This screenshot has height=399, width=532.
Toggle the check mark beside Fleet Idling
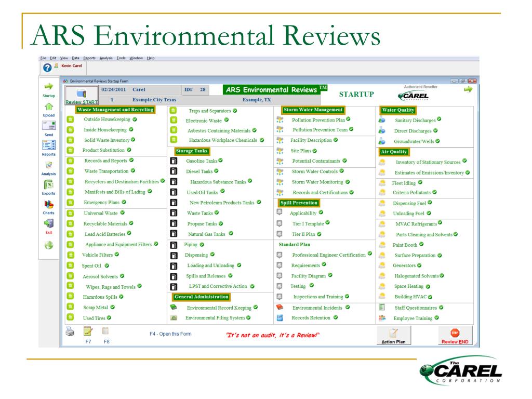pos(420,182)
